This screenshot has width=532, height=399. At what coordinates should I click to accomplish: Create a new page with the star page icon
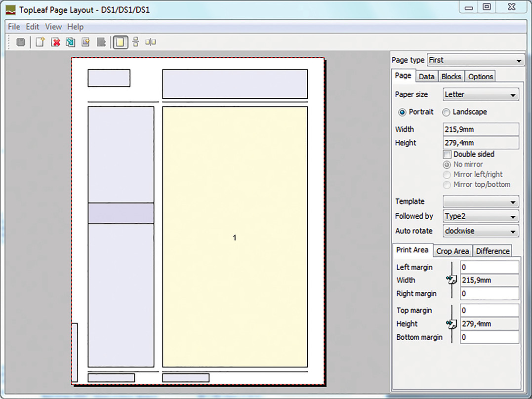(x=40, y=42)
